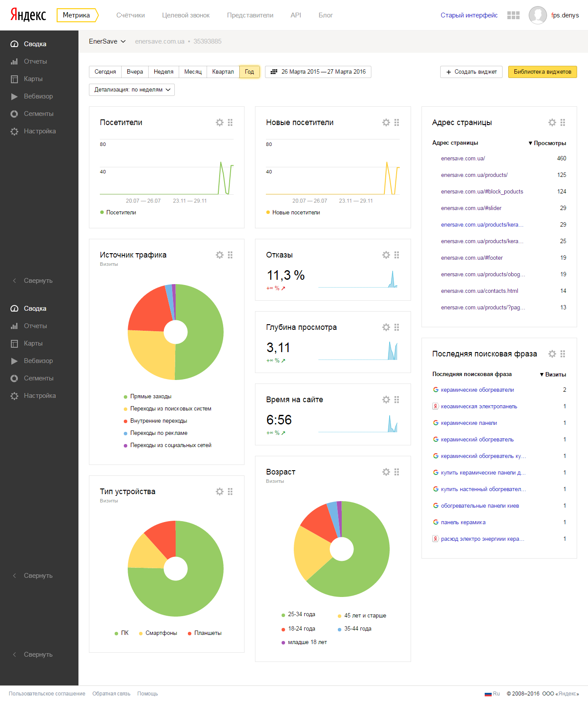This screenshot has width=588, height=702.
Task: Open settings gear of Отказы widget
Action: click(x=386, y=255)
